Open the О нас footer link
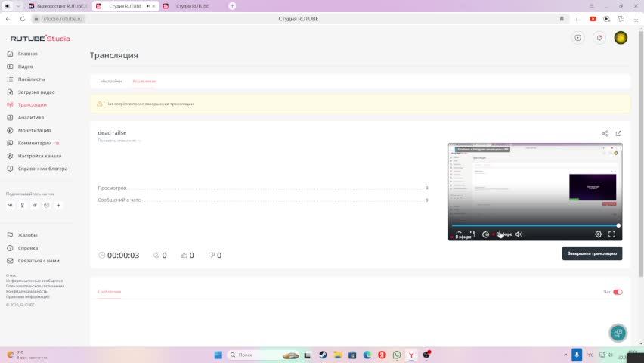Image resolution: width=644 pixels, height=363 pixels. point(11,275)
